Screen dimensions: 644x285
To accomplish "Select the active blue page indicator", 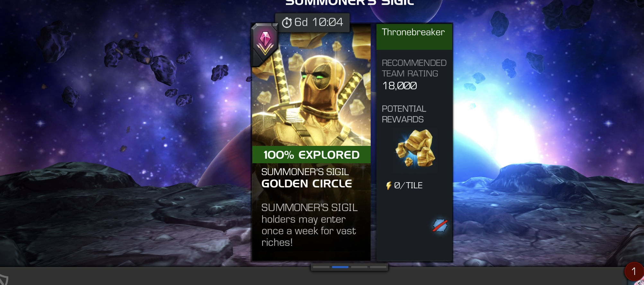I will pos(340,267).
